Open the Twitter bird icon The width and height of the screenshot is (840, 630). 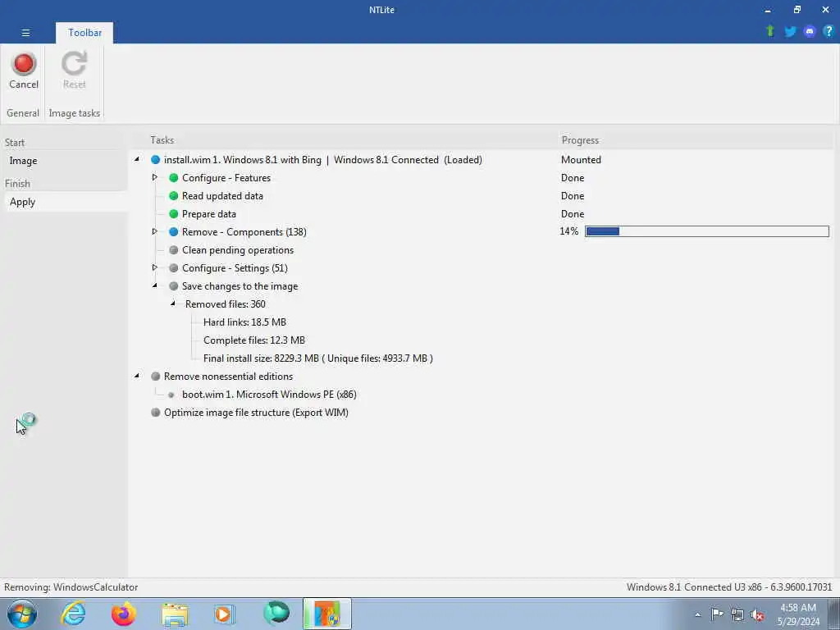click(x=790, y=31)
